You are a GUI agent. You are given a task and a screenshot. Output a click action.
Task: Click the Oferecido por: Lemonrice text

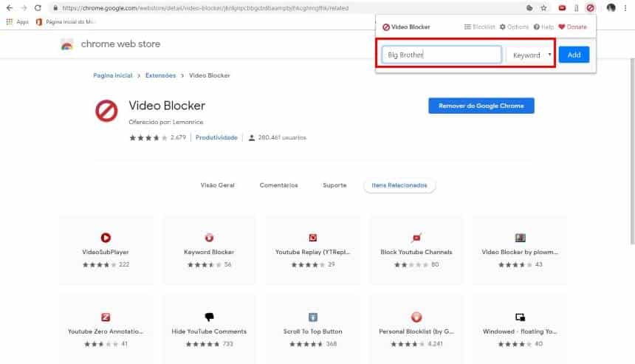tap(165, 122)
